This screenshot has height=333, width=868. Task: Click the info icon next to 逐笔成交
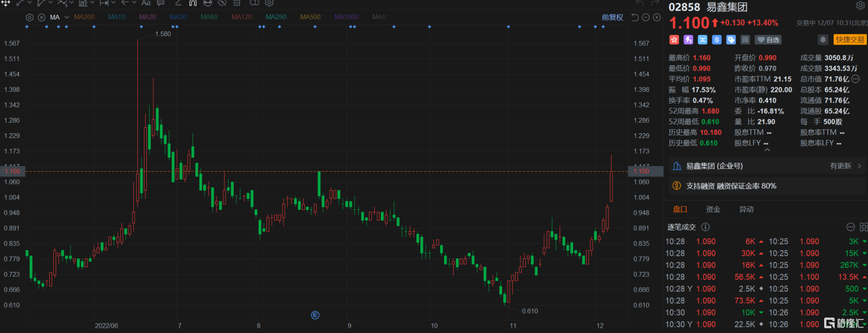coord(705,227)
